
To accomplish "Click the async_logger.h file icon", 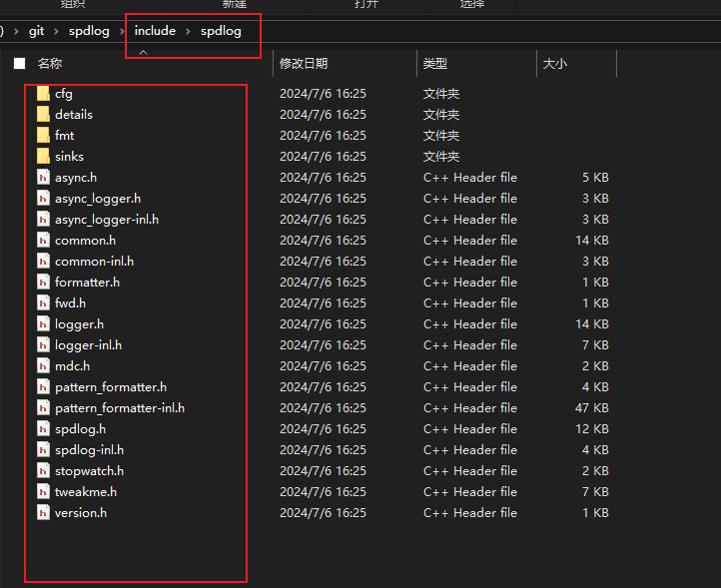I will (x=43, y=198).
